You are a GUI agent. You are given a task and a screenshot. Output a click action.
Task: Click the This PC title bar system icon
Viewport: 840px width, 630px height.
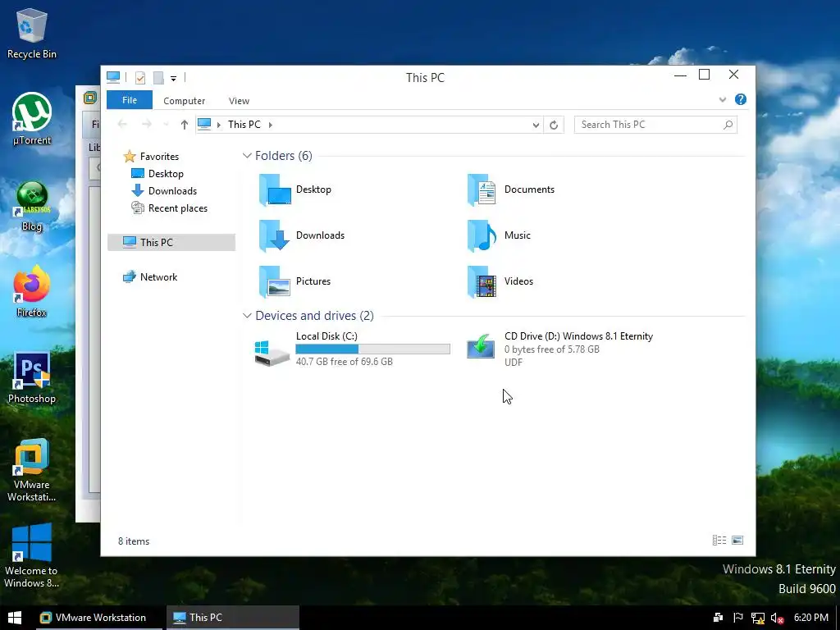point(113,77)
